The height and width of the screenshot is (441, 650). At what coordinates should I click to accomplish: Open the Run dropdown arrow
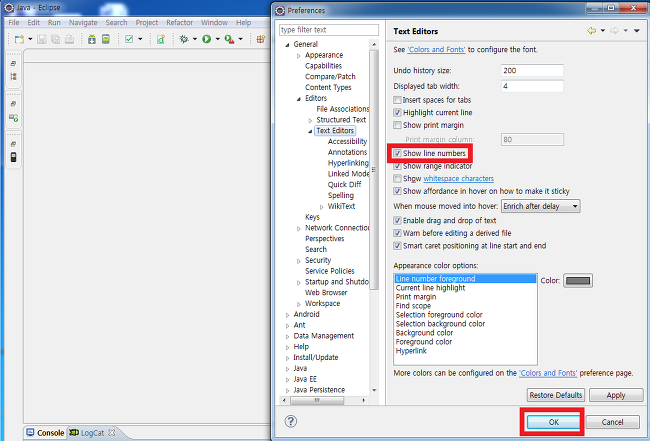point(217,39)
